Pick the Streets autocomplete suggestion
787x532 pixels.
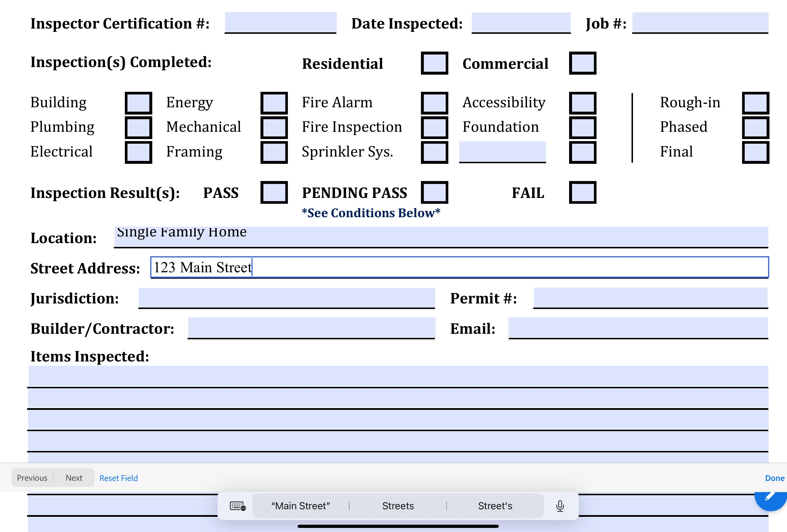click(x=398, y=506)
